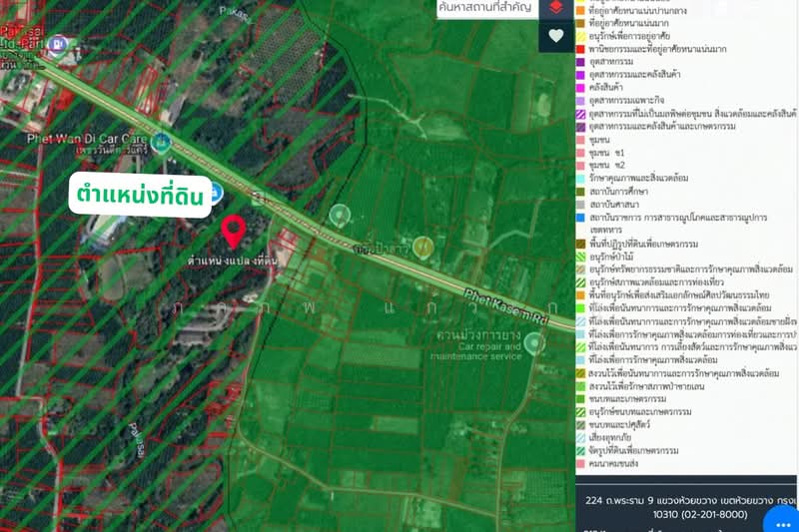The image size is (799, 532).
Task: Click legend text ชุมชน ช2
Action: pos(607,166)
